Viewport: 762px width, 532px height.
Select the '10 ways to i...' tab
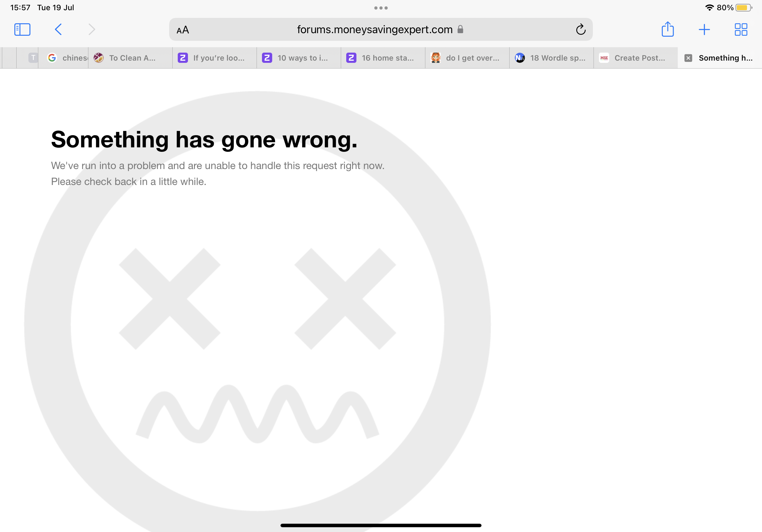coord(299,58)
